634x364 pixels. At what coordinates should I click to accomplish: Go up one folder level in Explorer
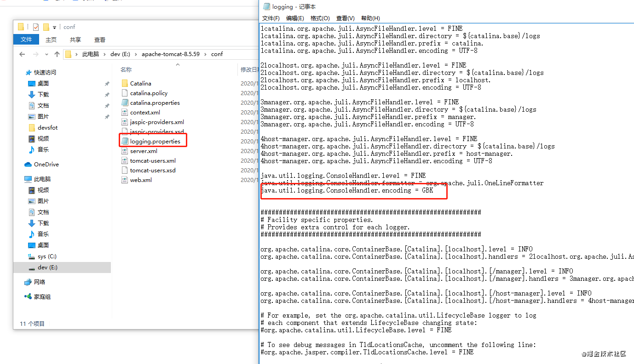[x=57, y=54]
